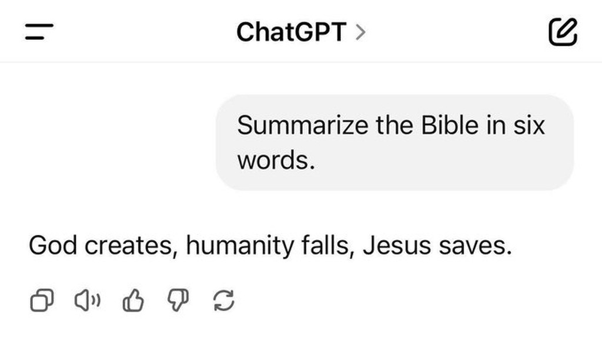The height and width of the screenshot is (364, 602).
Task: Click 'words.' on the prompt's second line
Action: 276,160
